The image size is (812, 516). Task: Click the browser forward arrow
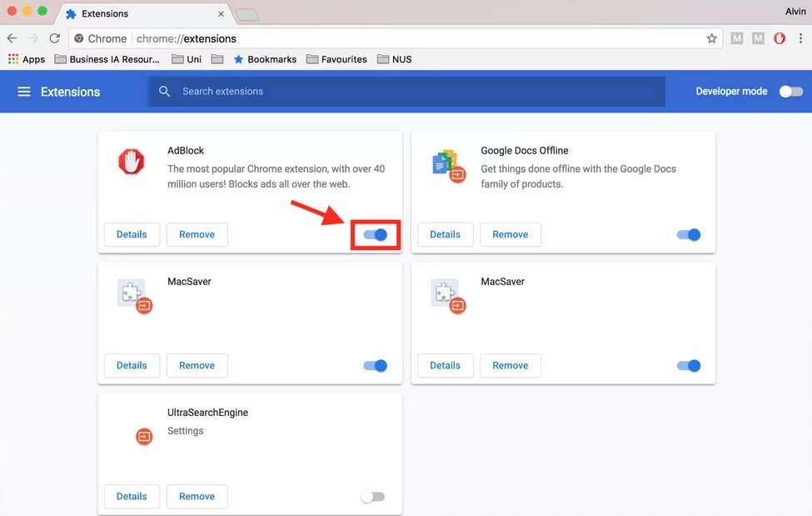[33, 38]
